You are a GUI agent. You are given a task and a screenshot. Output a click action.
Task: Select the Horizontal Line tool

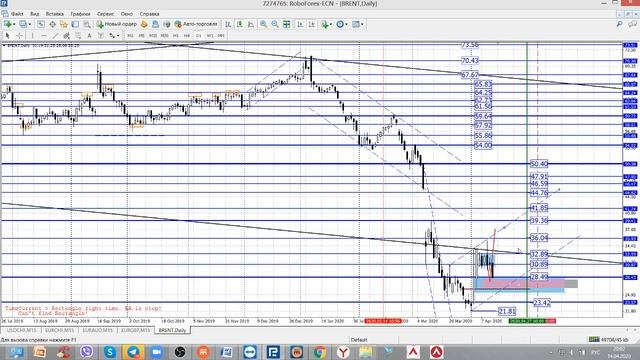click(44, 36)
